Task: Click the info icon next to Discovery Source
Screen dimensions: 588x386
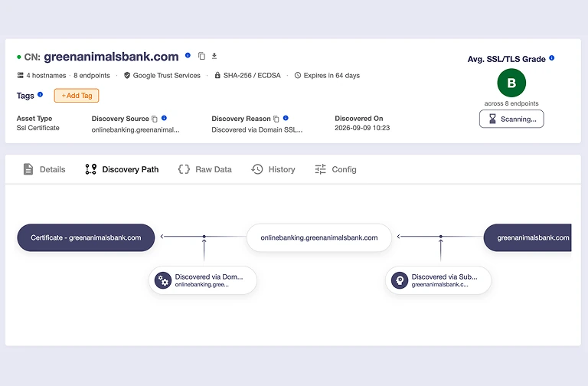Action: [164, 118]
